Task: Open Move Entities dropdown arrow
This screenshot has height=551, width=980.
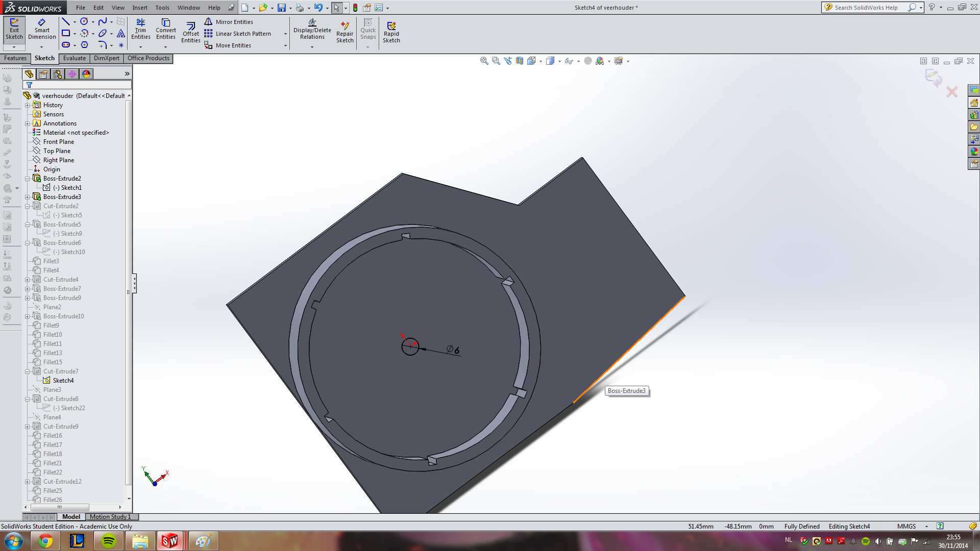Action: coord(285,45)
